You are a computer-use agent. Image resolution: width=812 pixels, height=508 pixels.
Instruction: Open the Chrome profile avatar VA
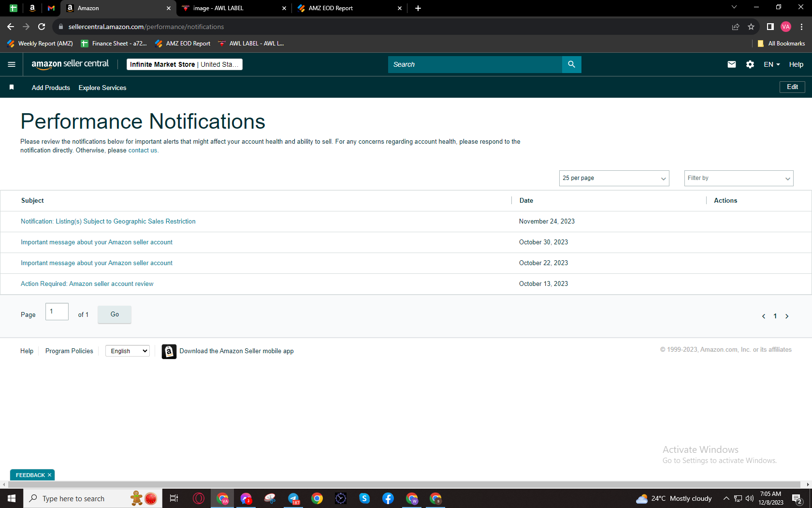pyautogui.click(x=786, y=27)
